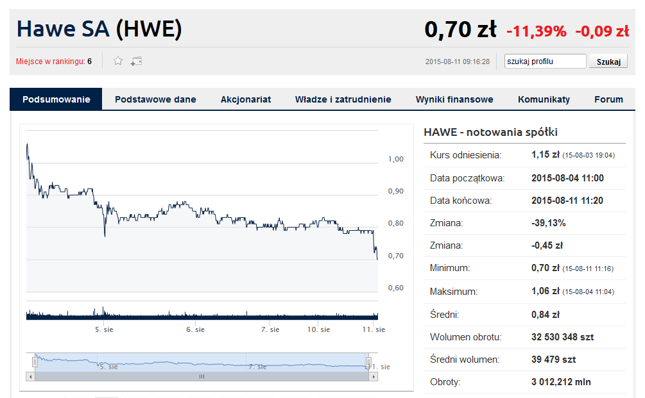Click the -0,09 zł change value
The height and width of the screenshot is (398, 645).
point(602,31)
